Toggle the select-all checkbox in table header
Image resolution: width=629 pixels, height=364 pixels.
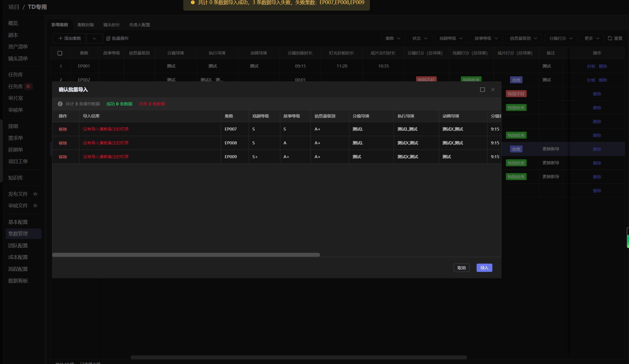pyautogui.click(x=60, y=53)
